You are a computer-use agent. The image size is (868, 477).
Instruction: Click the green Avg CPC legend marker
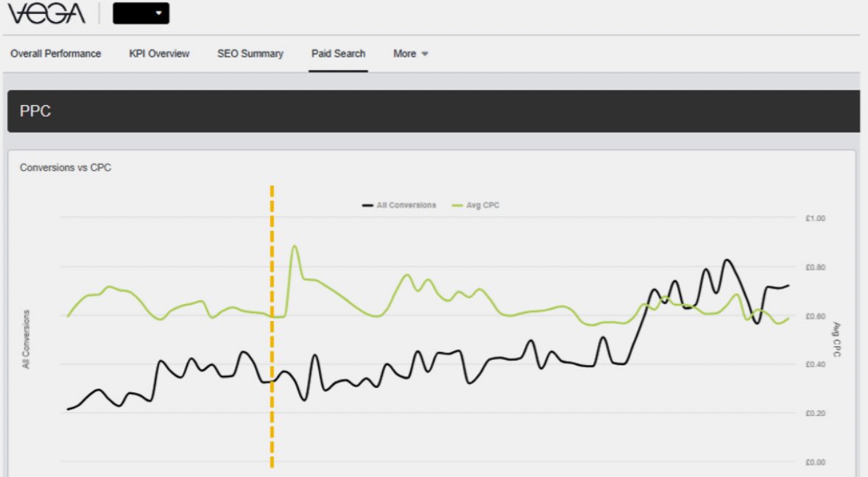click(456, 205)
